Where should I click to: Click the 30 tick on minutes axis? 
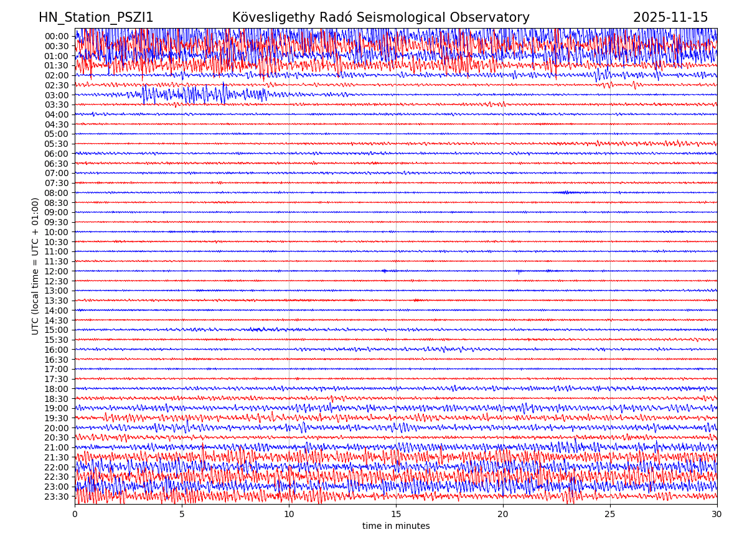(716, 514)
